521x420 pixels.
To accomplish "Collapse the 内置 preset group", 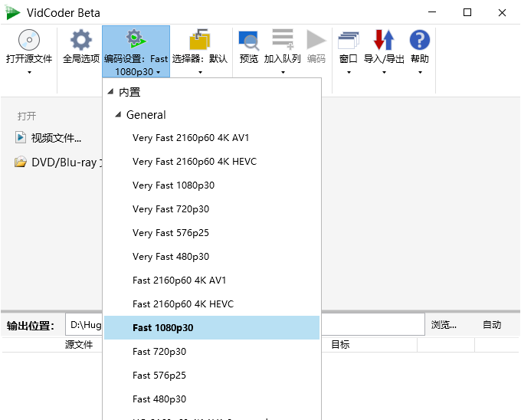I will (110, 91).
